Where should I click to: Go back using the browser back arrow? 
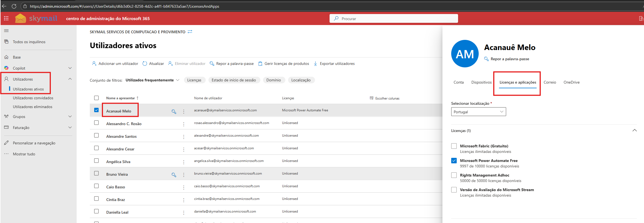(4, 6)
